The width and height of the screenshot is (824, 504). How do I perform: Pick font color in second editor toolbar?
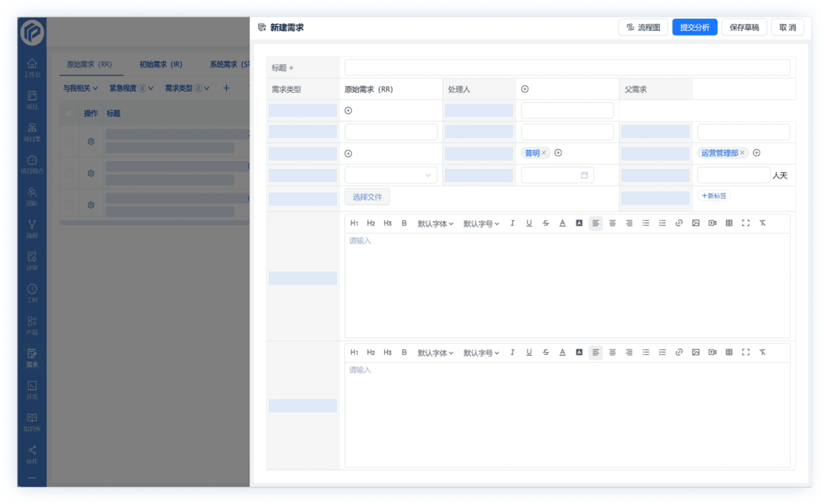[x=562, y=352]
